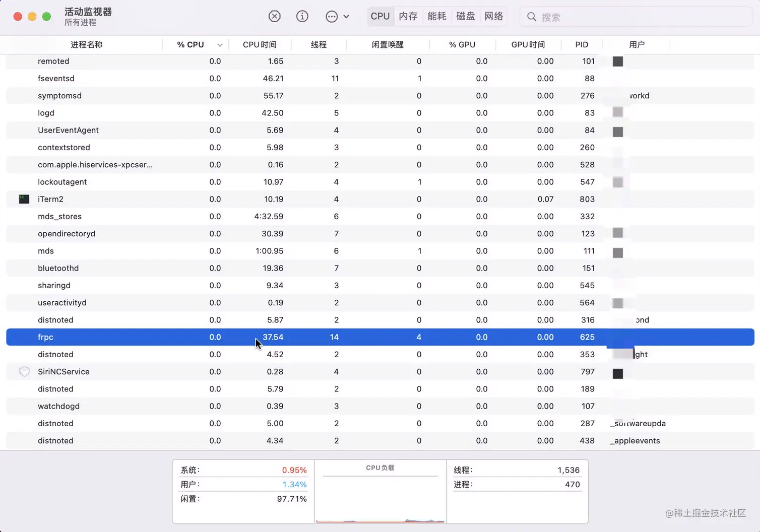The width and height of the screenshot is (760, 532).
Task: Focus the 搜索 search field
Action: (x=636, y=17)
